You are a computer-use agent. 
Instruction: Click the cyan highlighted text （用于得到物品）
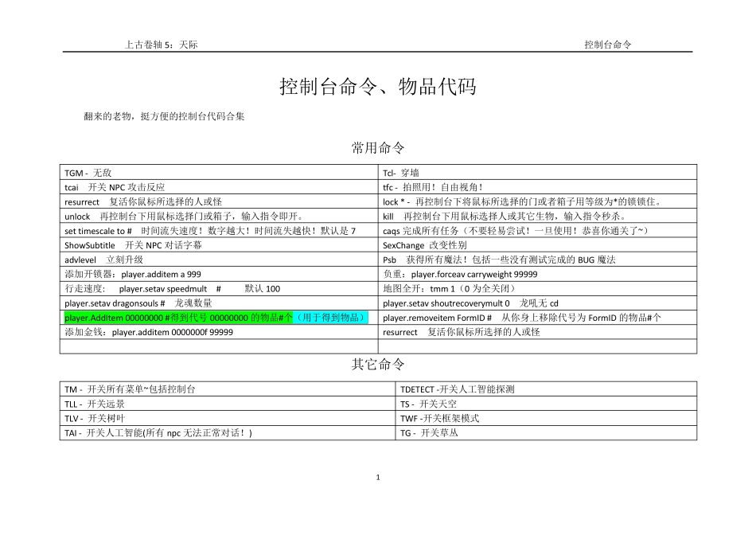click(x=331, y=318)
